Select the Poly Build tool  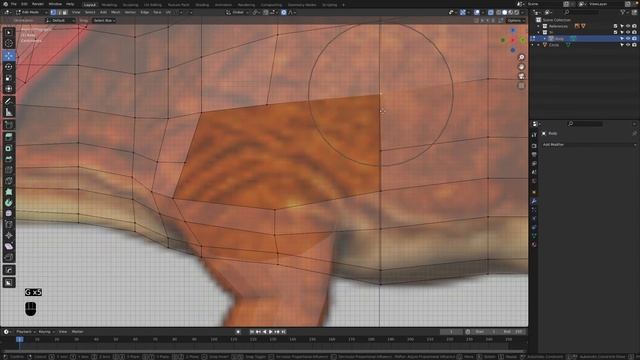(9, 192)
